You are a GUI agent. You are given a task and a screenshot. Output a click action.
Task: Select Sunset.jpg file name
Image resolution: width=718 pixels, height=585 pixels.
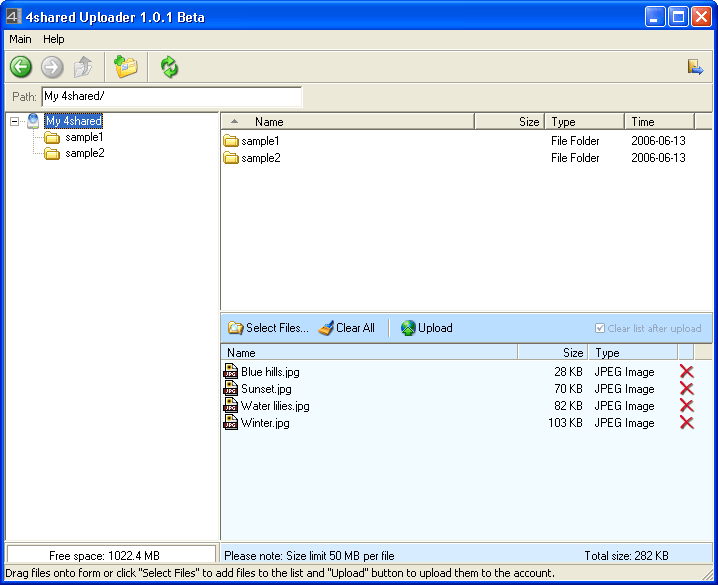coord(266,389)
